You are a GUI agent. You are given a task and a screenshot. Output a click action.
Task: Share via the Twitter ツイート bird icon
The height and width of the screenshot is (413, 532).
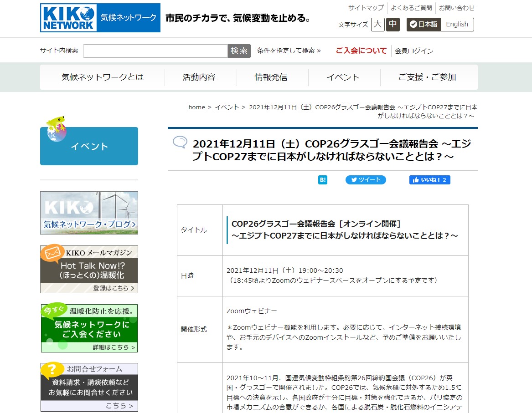[353, 180]
